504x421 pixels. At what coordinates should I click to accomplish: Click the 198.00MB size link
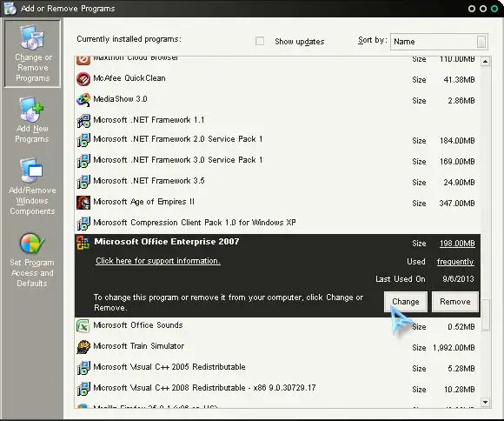click(x=457, y=244)
